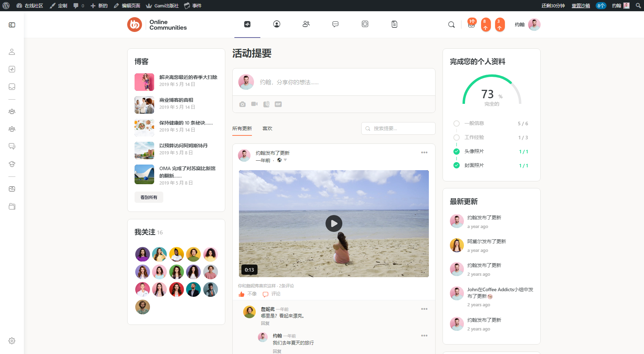The height and width of the screenshot is (354, 644).
Task: Open the settings gear in left sidebar
Action: click(x=12, y=341)
